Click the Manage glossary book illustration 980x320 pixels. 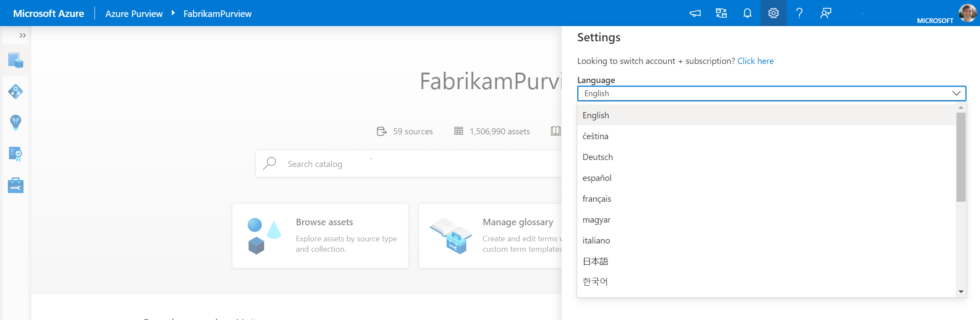click(451, 236)
